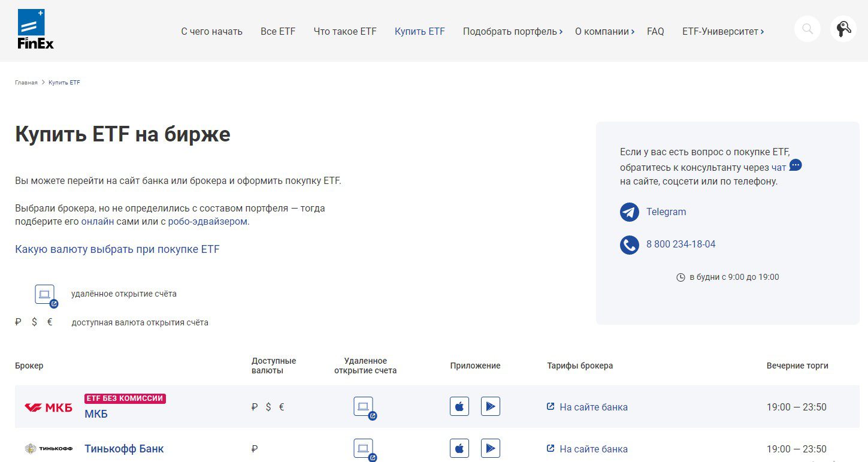Click the FinEx logo
Image resolution: width=868 pixels, height=462 pixels.
(x=36, y=29)
